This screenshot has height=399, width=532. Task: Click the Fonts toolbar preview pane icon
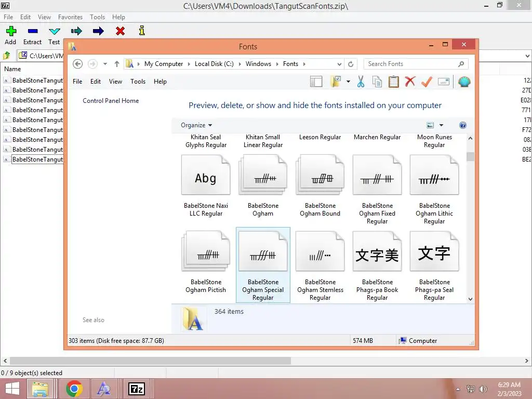316,82
